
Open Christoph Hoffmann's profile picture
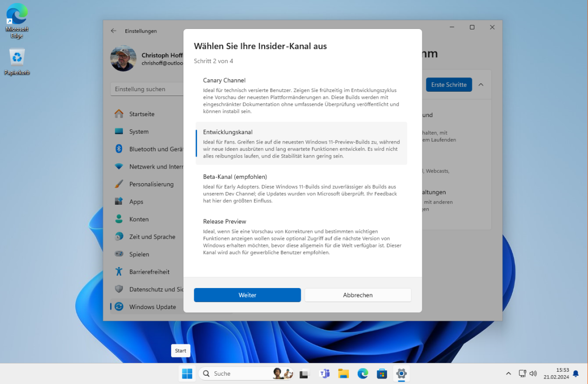pos(123,58)
